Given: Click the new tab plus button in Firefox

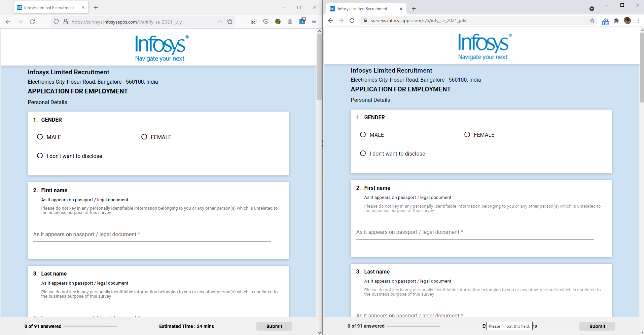Looking at the screenshot, I should (x=96, y=7).
